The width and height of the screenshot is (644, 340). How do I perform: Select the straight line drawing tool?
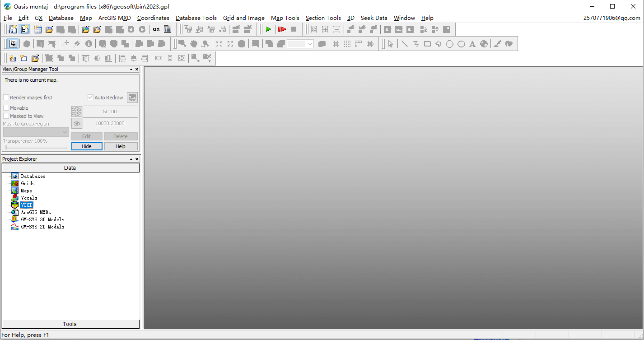coord(404,44)
